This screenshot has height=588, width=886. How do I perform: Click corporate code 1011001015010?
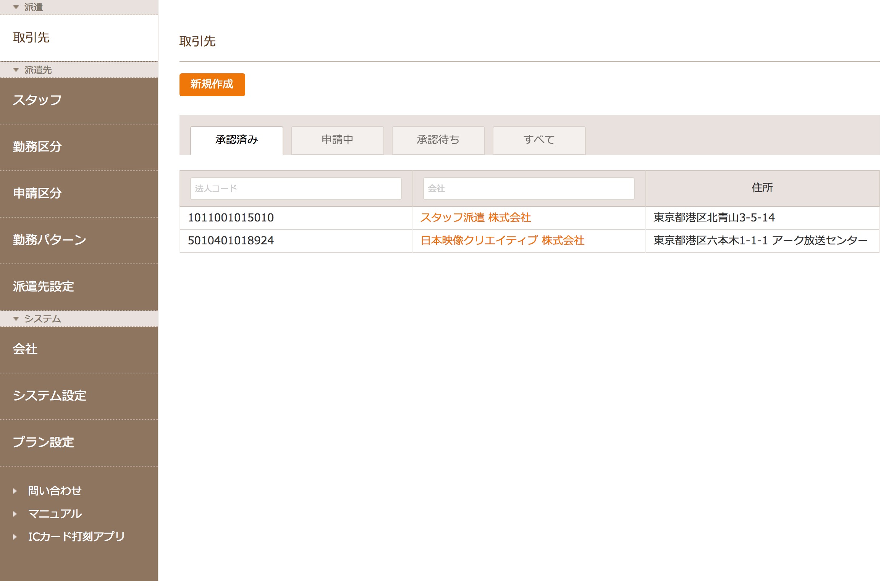click(231, 218)
